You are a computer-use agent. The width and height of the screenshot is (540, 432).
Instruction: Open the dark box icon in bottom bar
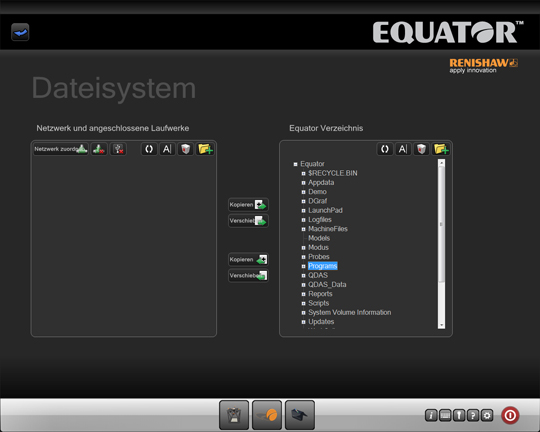[300, 415]
